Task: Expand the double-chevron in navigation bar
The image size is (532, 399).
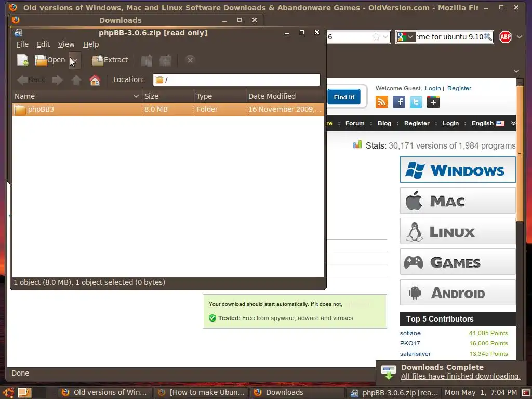Action: click(513, 123)
